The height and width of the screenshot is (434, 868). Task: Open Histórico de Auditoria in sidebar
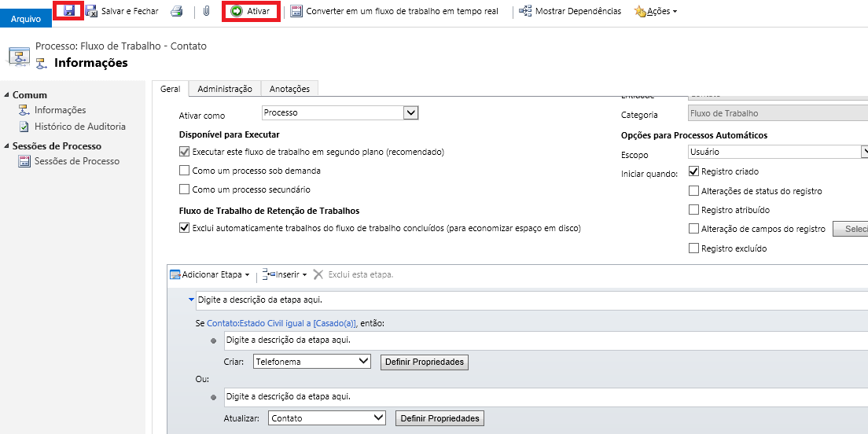point(79,127)
